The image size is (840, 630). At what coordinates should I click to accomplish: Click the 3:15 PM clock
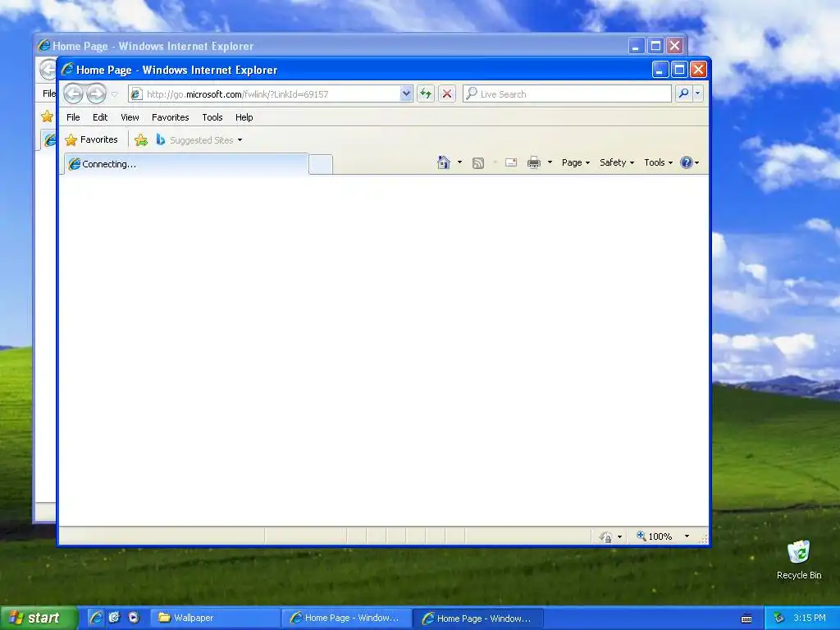[810, 618]
